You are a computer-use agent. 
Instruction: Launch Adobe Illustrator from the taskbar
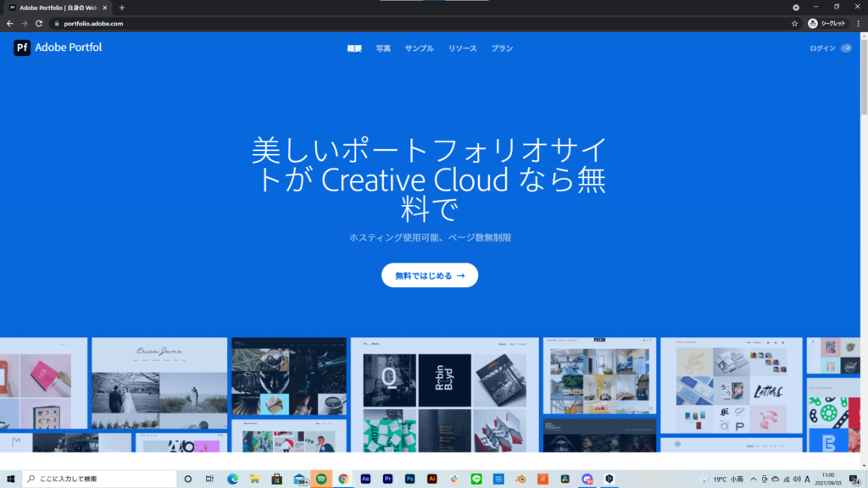[431, 480]
